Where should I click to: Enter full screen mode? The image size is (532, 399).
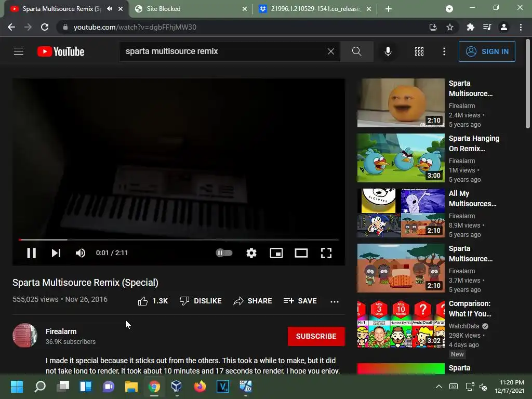[326, 253]
